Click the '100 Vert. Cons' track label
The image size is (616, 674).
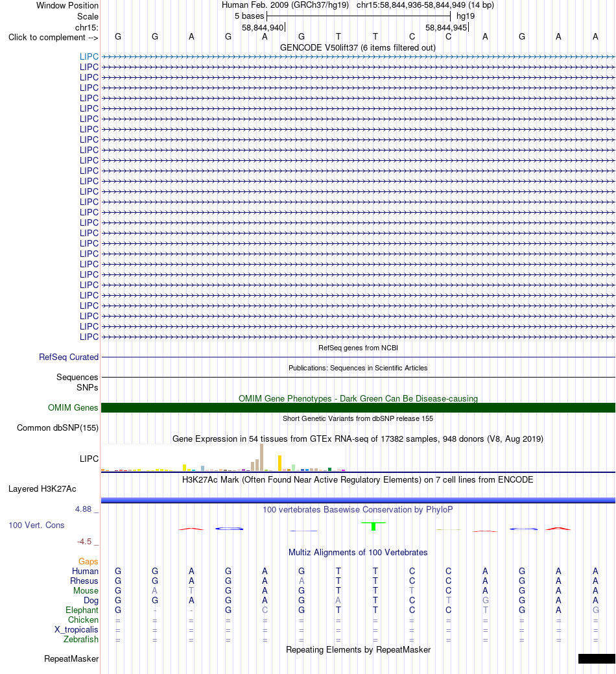pos(36,525)
